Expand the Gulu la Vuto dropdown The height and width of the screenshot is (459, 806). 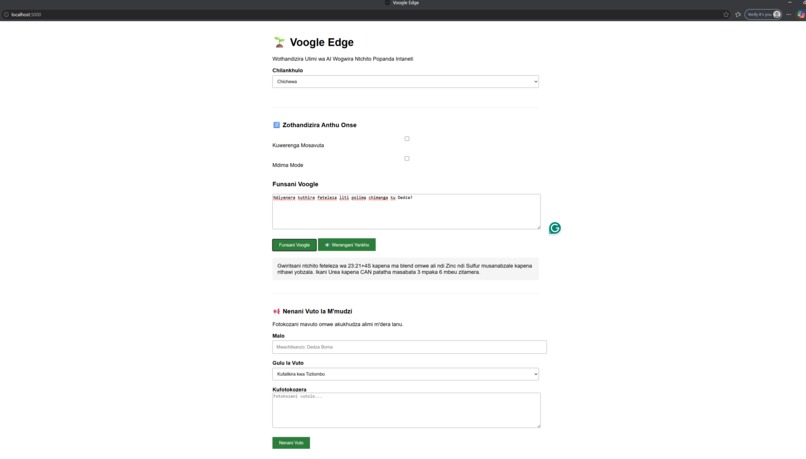pos(406,374)
